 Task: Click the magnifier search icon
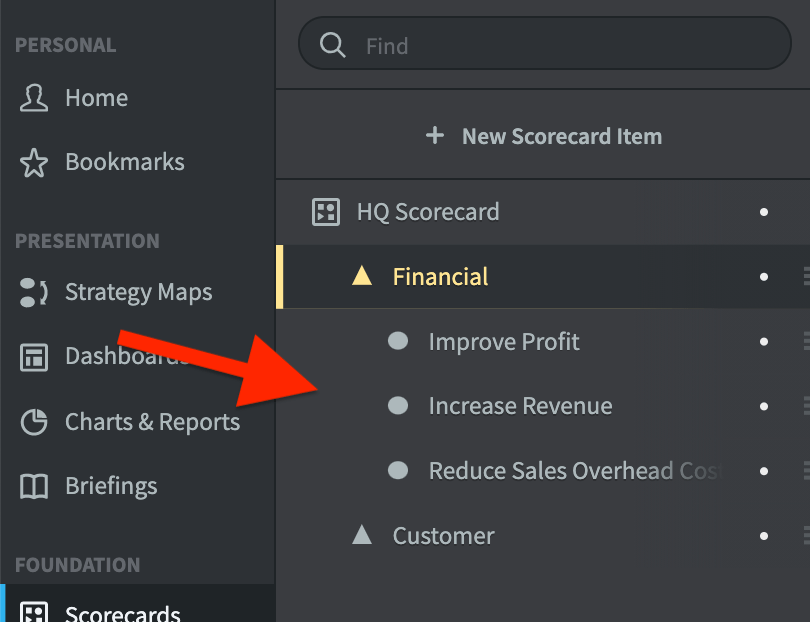tap(333, 45)
